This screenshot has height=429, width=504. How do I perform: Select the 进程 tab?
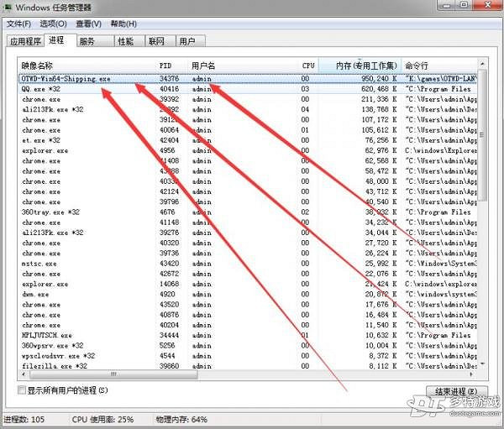60,40
